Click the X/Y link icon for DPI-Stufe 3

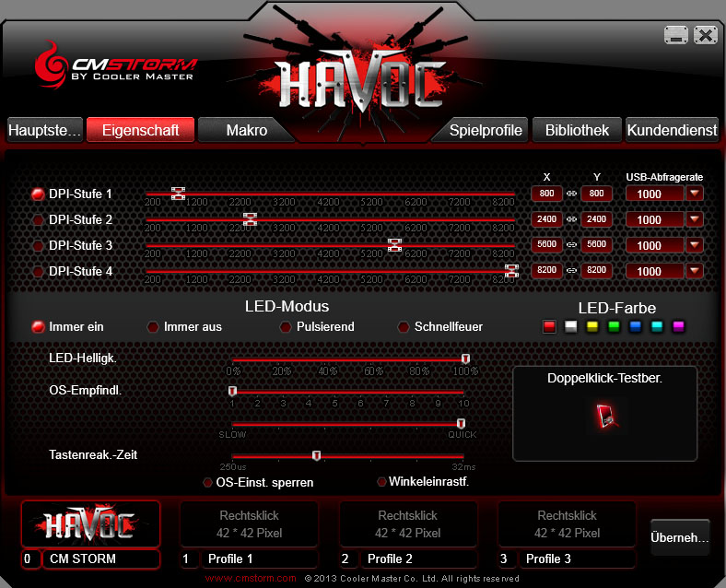coord(572,244)
